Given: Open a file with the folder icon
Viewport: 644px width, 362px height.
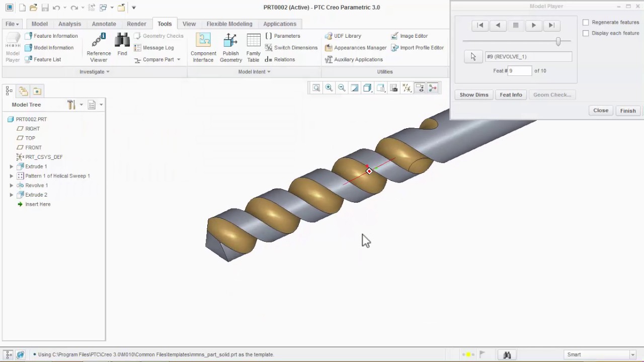Looking at the screenshot, I should (x=33, y=8).
